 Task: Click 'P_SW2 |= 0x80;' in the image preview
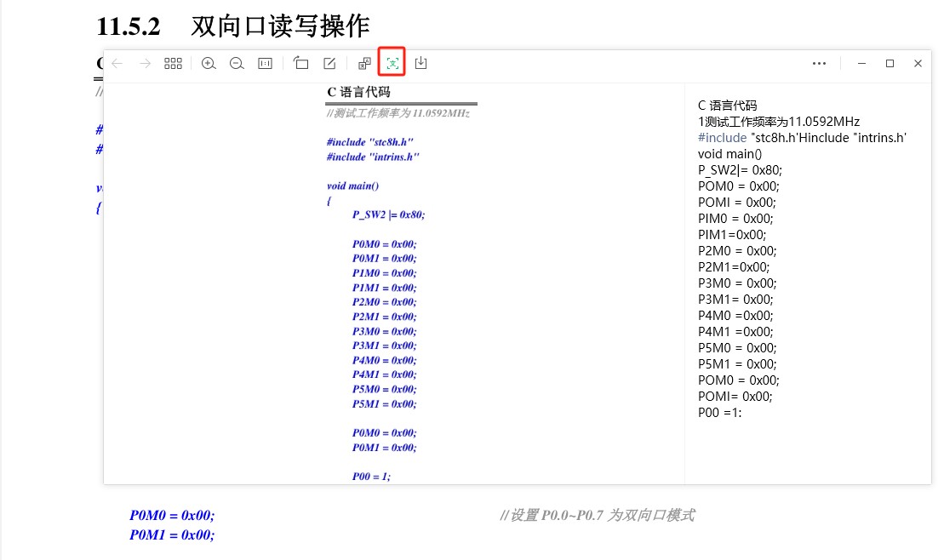[388, 214]
